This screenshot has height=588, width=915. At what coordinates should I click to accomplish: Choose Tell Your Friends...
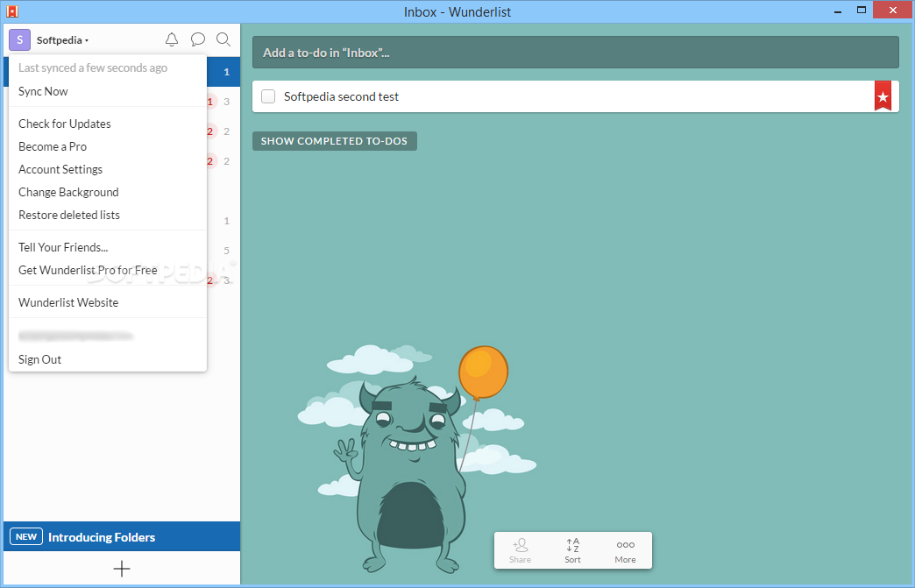[64, 247]
